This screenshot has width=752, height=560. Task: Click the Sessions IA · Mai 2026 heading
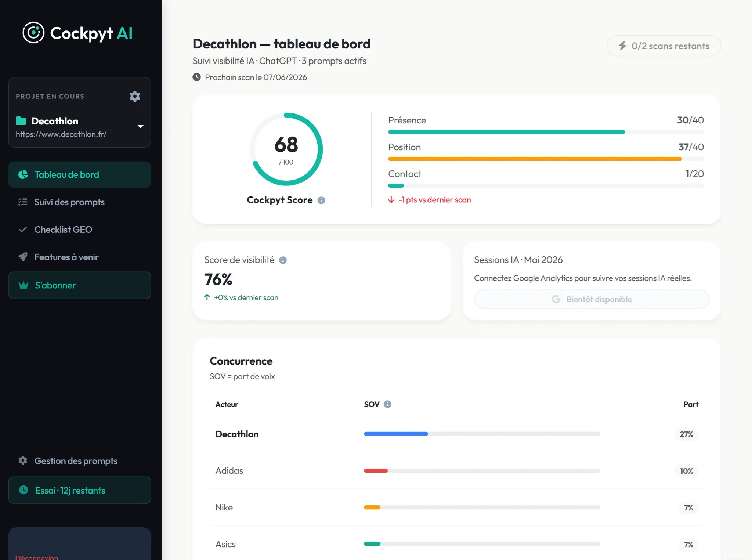click(x=518, y=260)
